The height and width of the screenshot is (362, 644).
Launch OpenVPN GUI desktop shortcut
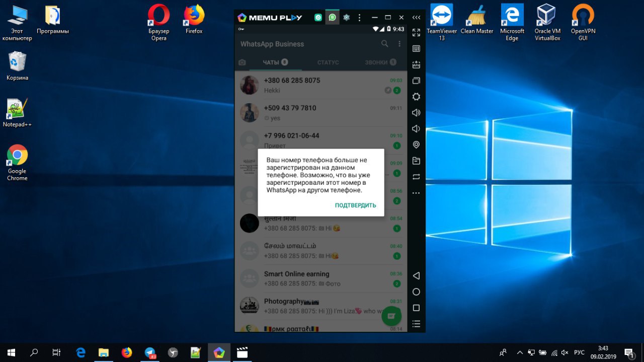point(583,23)
